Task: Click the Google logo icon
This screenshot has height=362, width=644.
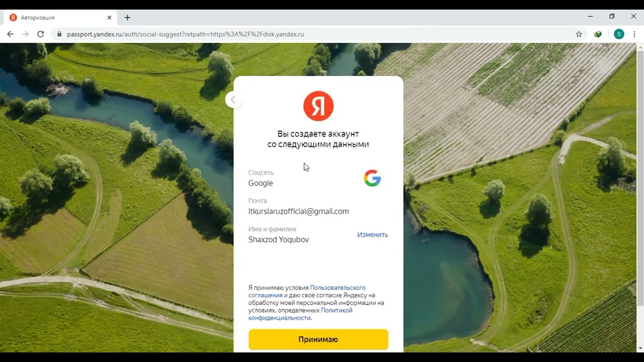Action: (372, 178)
